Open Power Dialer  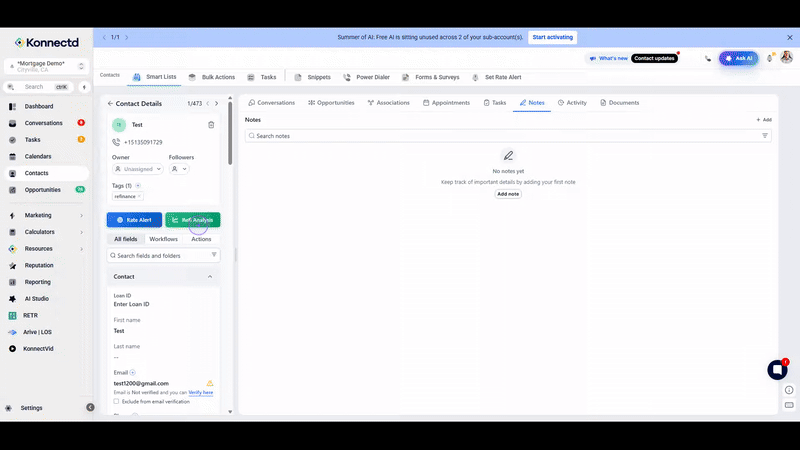point(366,78)
